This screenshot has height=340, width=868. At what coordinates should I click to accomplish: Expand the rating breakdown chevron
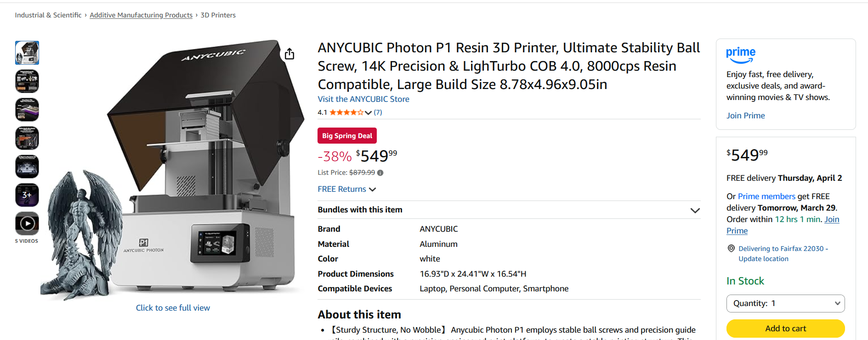point(368,112)
